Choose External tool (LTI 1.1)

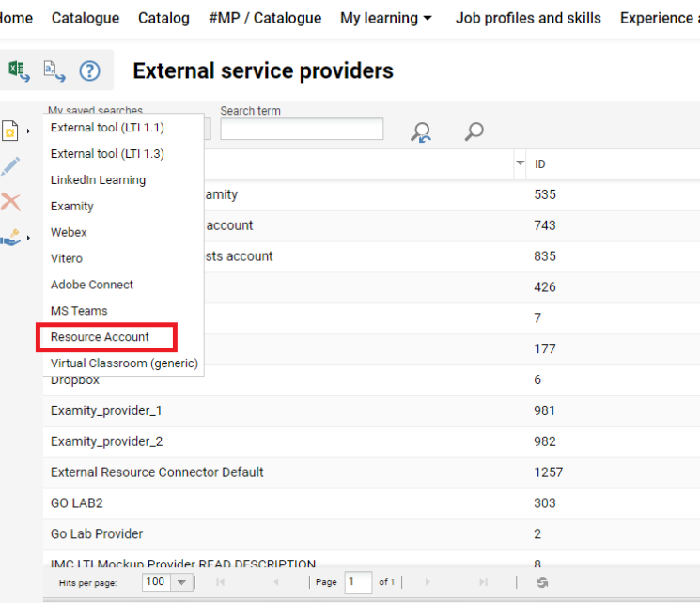107,128
